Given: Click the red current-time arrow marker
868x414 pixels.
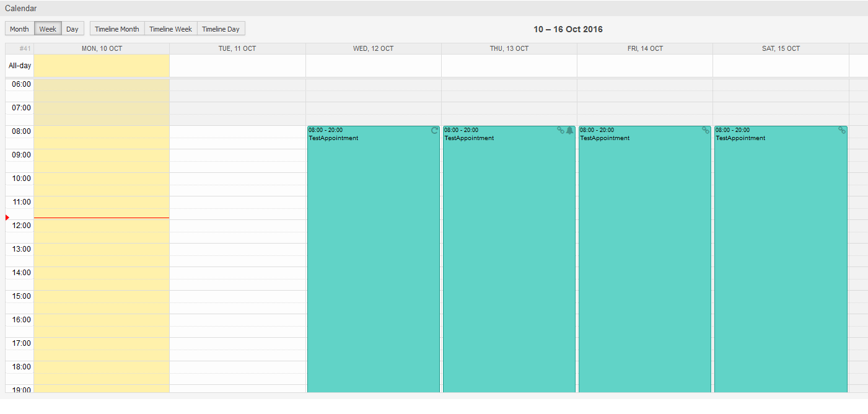Looking at the screenshot, I should pyautogui.click(x=7, y=217).
